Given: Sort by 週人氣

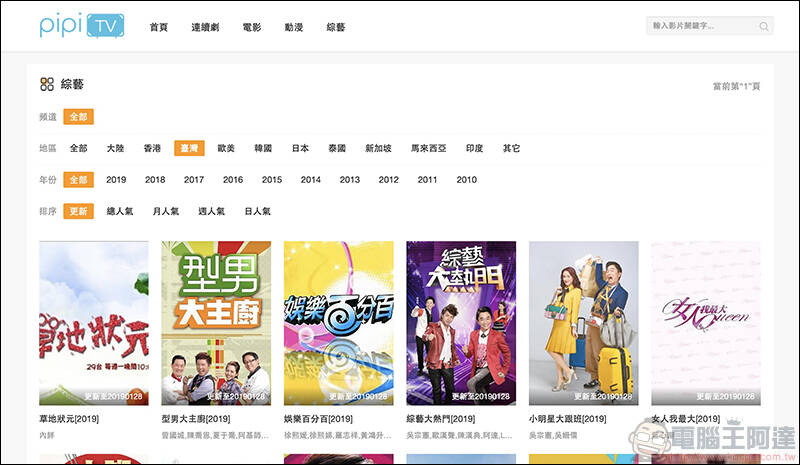Looking at the screenshot, I should (212, 211).
